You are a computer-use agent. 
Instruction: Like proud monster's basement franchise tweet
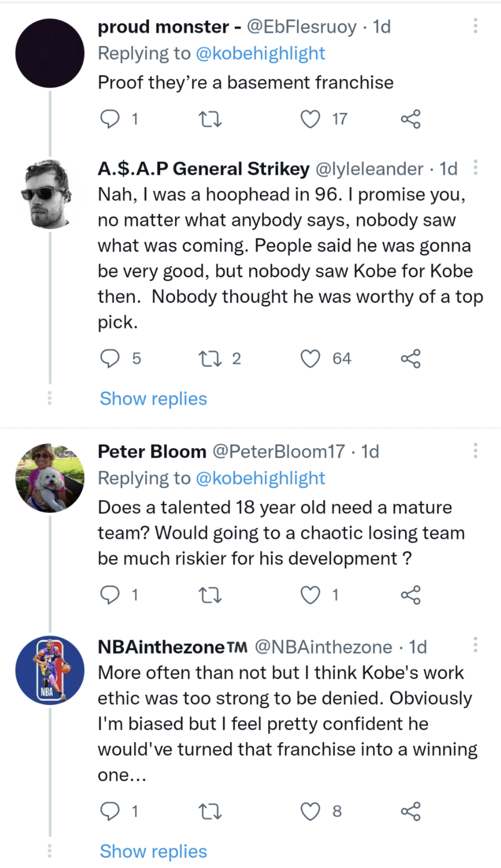[310, 119]
